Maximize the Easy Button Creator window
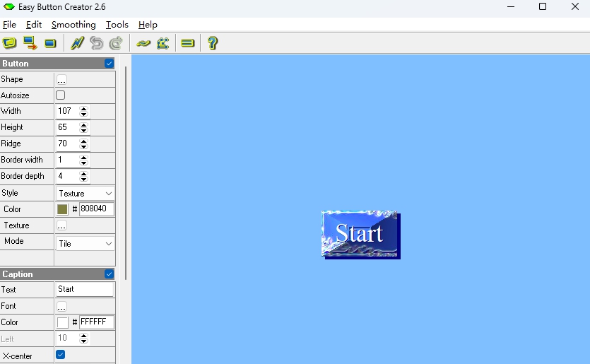The image size is (590, 364). click(543, 6)
